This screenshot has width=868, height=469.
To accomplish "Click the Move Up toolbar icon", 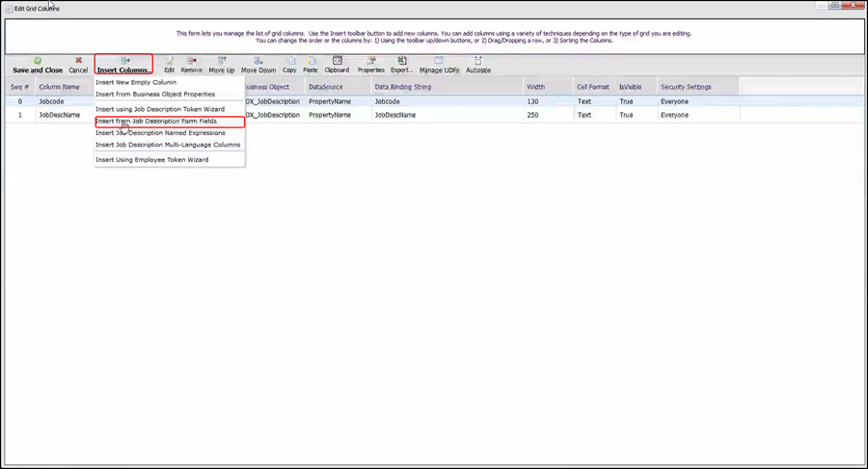I will (222, 65).
